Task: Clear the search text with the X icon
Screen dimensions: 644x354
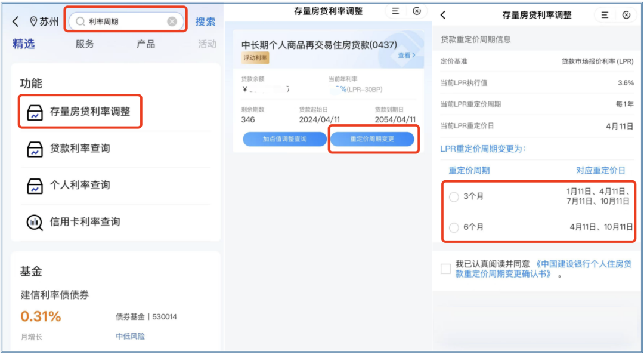Action: pos(172,21)
